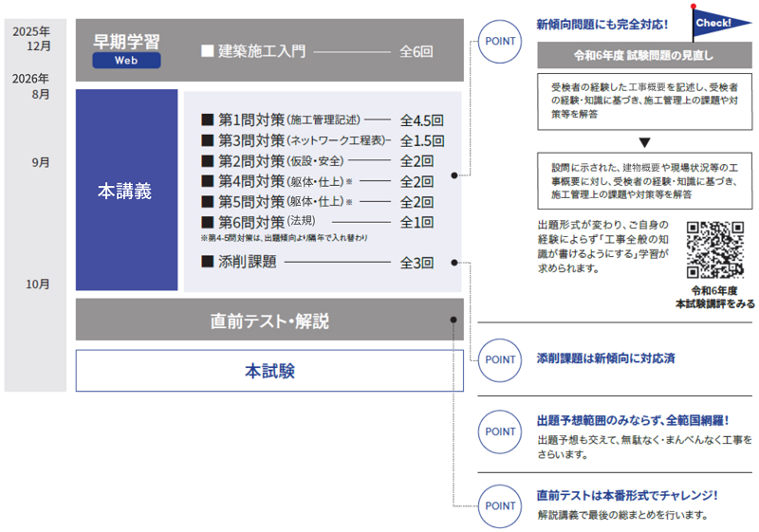Image resolution: width=759 pixels, height=532 pixels.
Task: Click the blue Web badge under 早期学習
Action: [x=126, y=60]
